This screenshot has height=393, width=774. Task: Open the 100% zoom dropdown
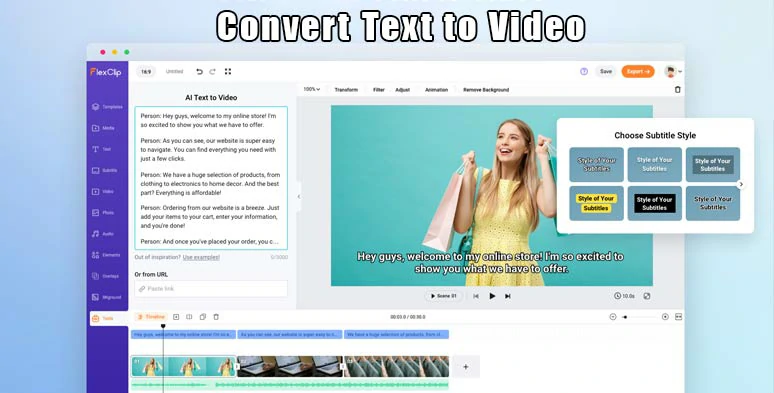311,89
